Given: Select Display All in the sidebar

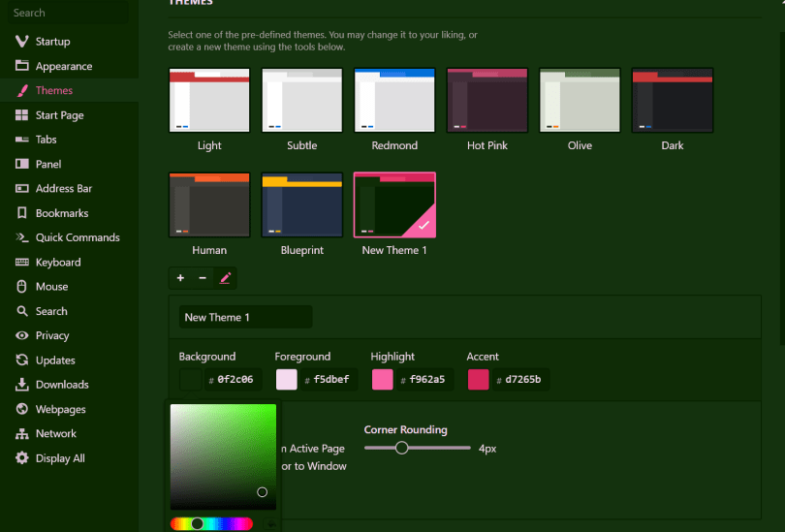Looking at the screenshot, I should click(60, 458).
